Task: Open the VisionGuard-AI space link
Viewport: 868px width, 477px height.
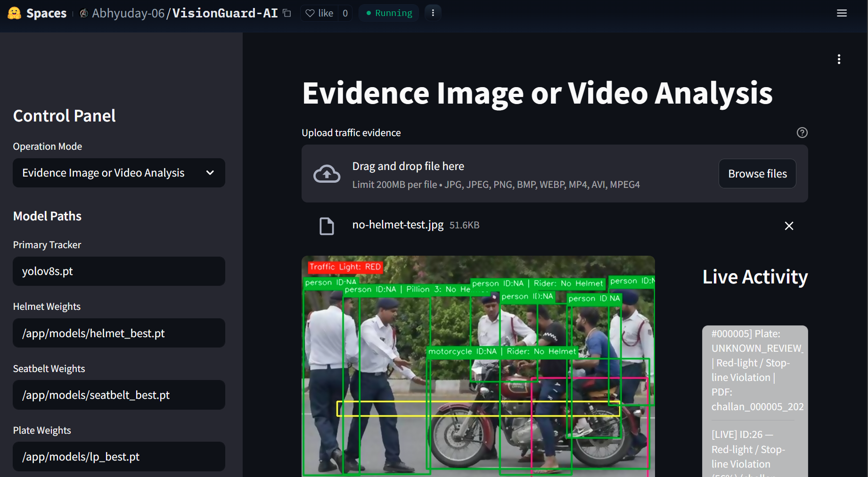Action: [x=225, y=13]
